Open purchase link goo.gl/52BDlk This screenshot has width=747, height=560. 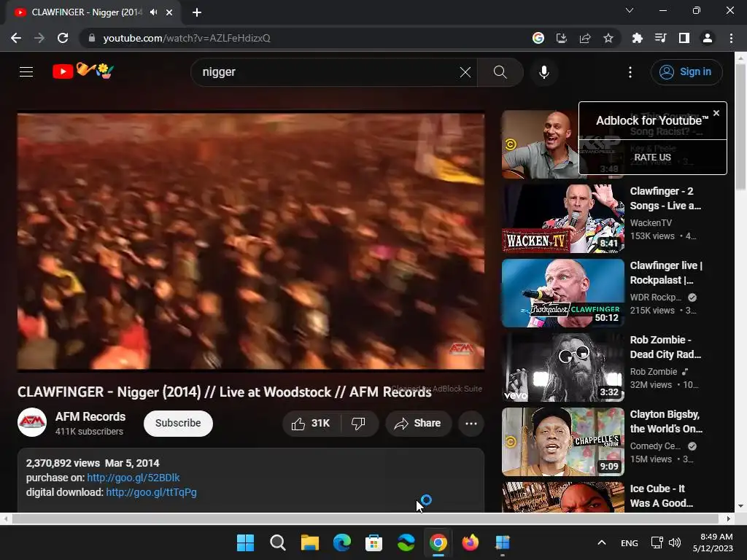(133, 478)
